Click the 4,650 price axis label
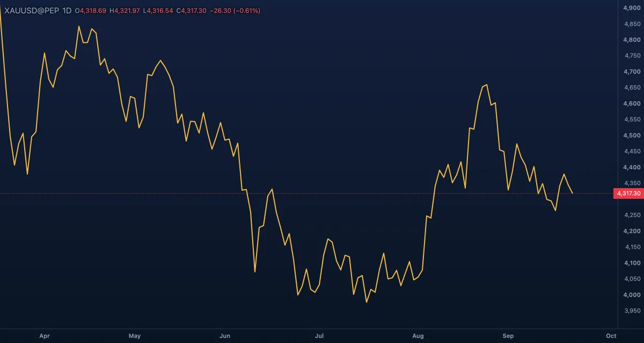 632,87
